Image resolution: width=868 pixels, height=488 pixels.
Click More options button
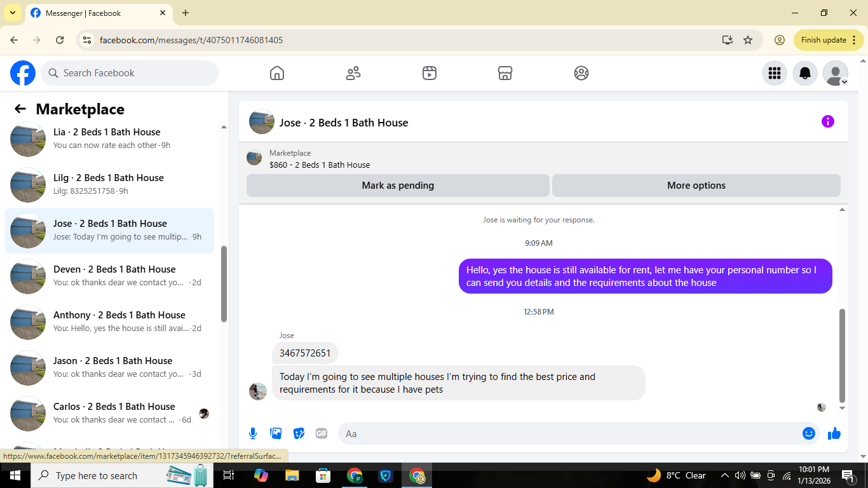click(696, 186)
